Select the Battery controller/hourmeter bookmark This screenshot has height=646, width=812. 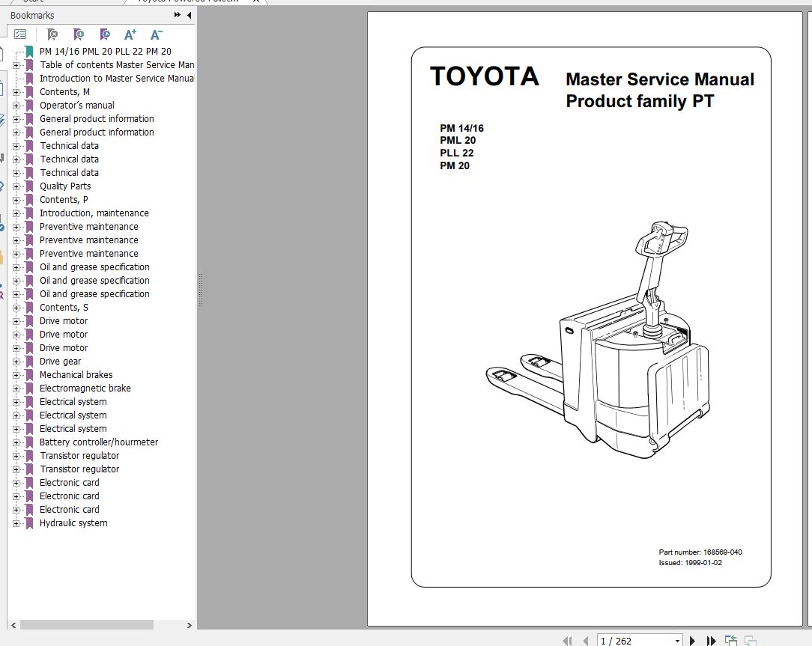click(x=99, y=442)
